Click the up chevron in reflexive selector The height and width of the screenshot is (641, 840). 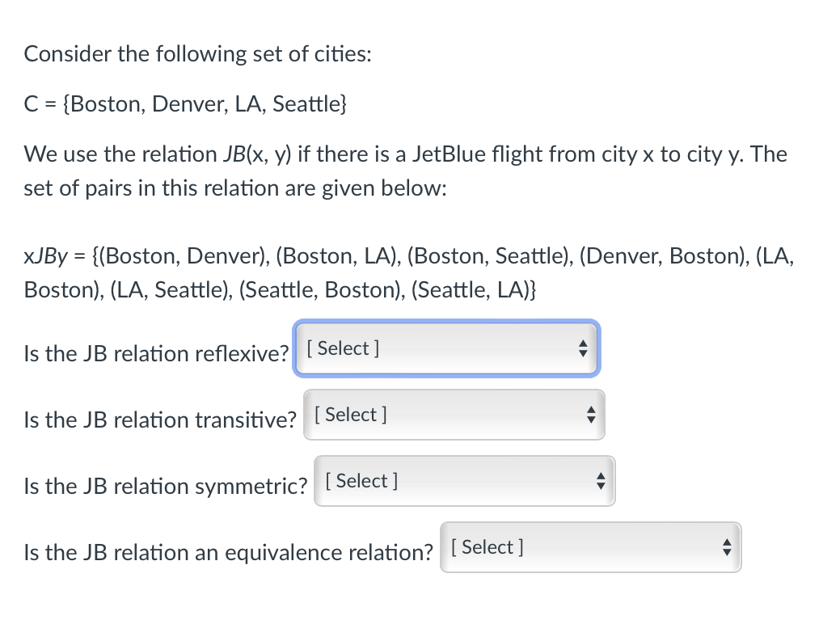pos(583,344)
